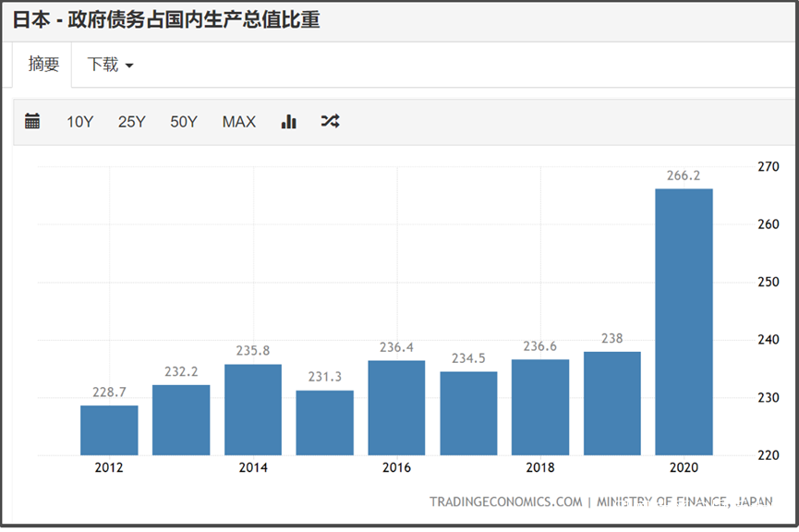Viewport: 799px width, 532px height.
Task: Open the 下载 dropdown menu
Action: tap(110, 65)
